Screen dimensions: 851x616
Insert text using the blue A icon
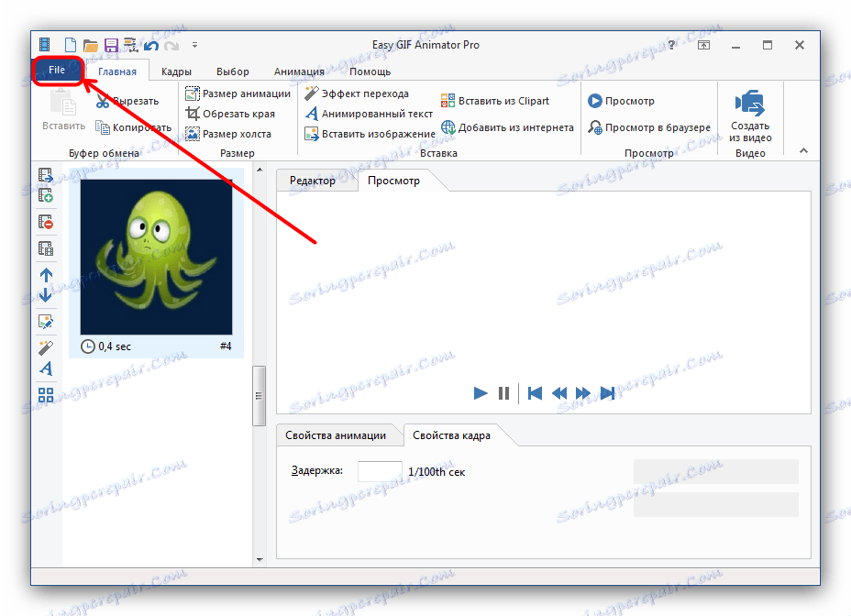(45, 369)
